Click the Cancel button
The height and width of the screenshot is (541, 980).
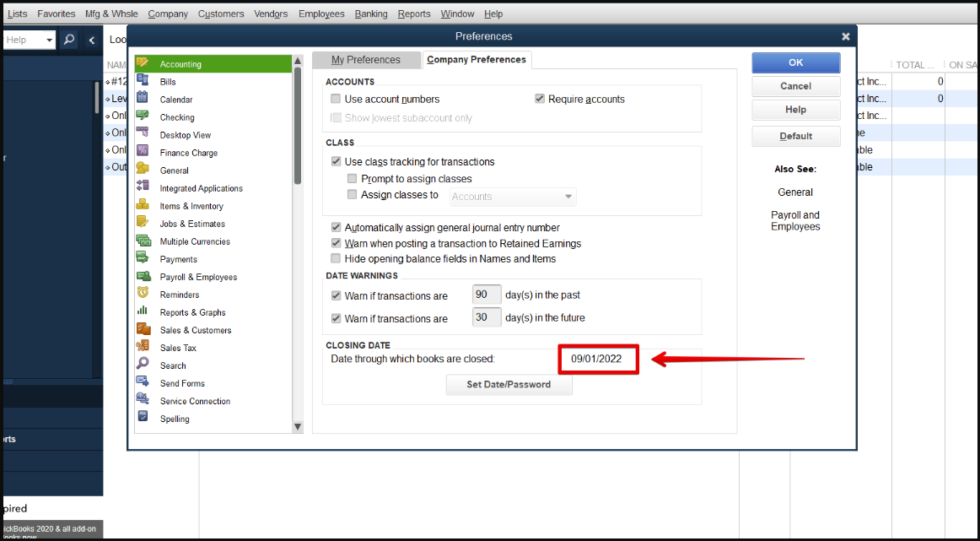tap(795, 86)
